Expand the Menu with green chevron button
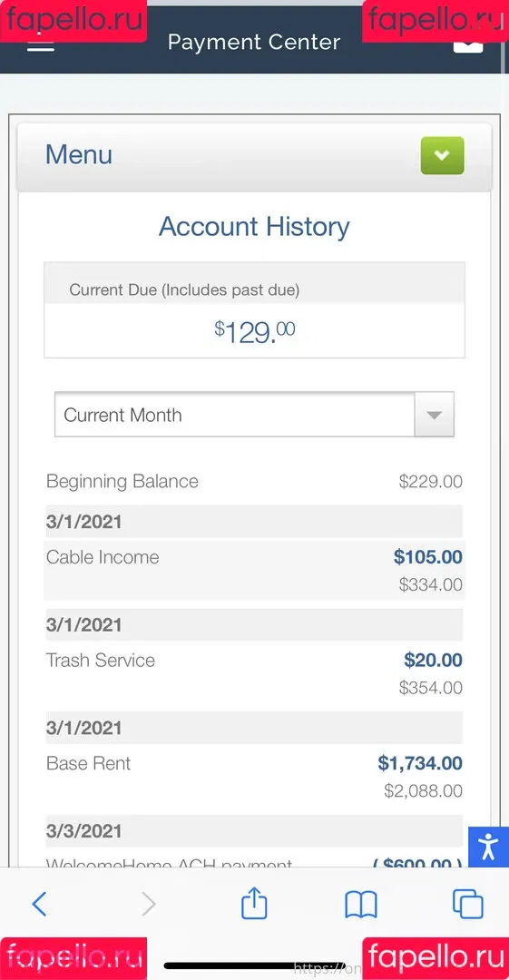Screen dimensions: 509x980 [442, 155]
